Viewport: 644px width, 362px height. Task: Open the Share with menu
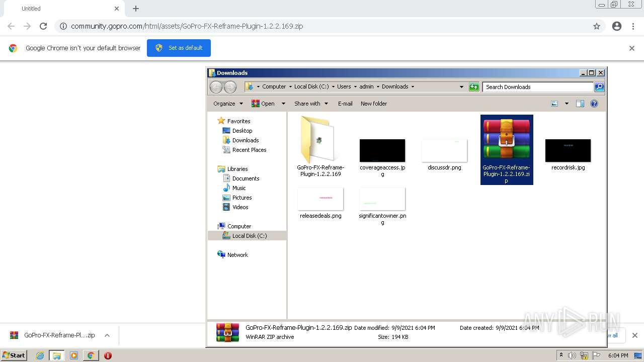coord(311,104)
